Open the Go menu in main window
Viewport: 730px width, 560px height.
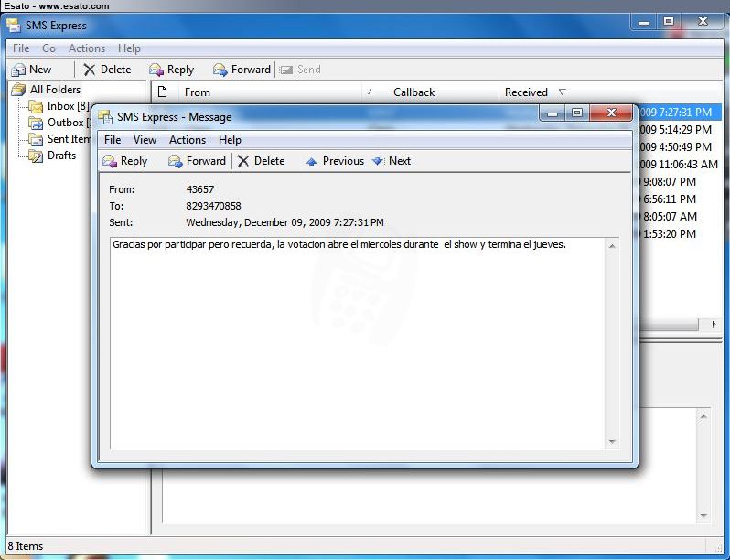pos(48,48)
